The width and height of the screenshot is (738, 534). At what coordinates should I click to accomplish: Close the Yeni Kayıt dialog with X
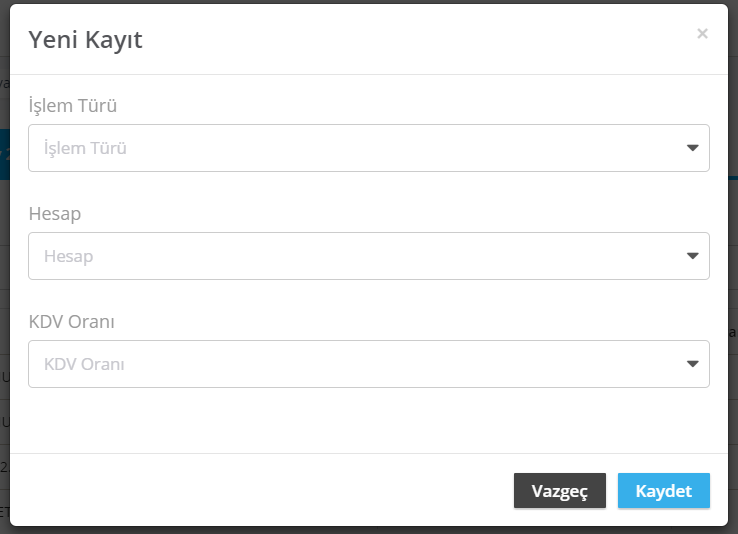point(702,33)
